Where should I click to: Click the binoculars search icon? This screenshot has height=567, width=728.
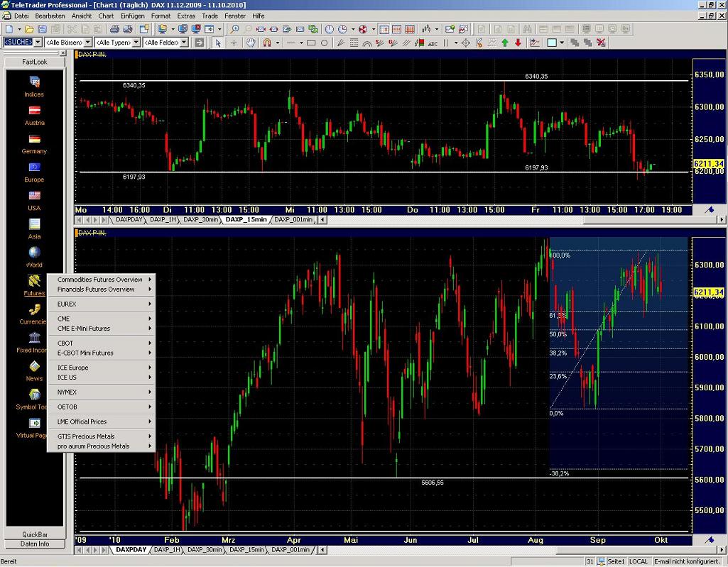[526, 29]
